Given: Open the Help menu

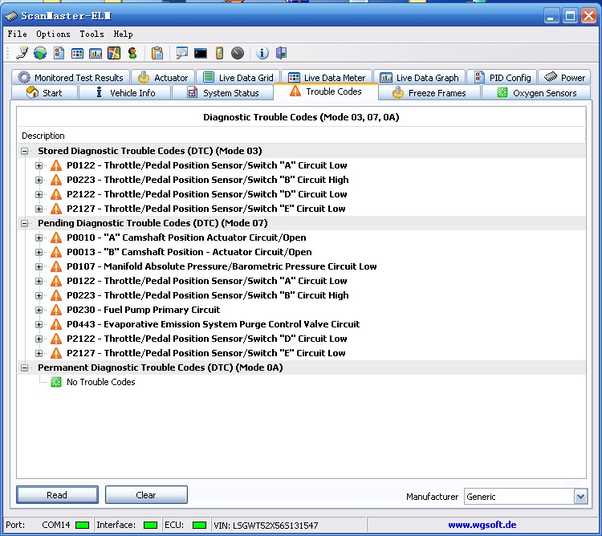Looking at the screenshot, I should click(123, 34).
